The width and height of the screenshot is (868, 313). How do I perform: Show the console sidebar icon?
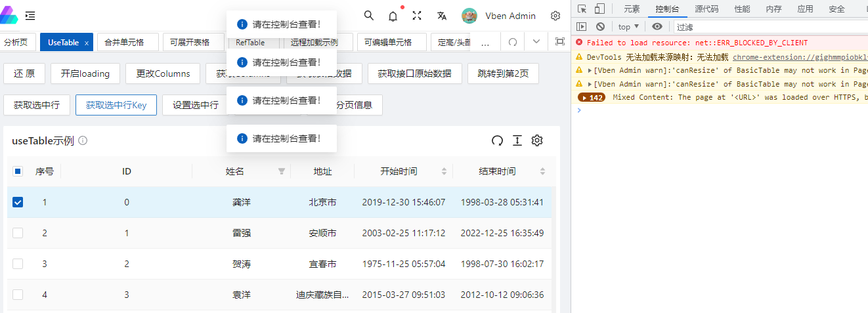(x=582, y=27)
